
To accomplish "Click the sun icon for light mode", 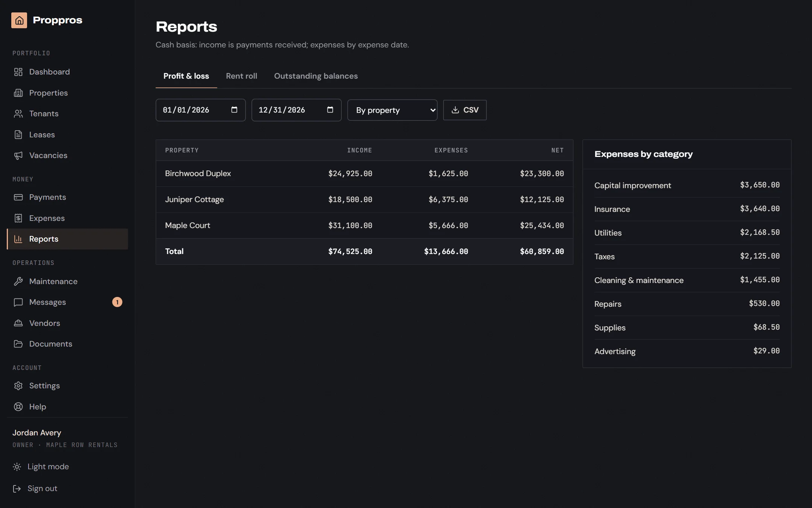I will click(x=17, y=467).
